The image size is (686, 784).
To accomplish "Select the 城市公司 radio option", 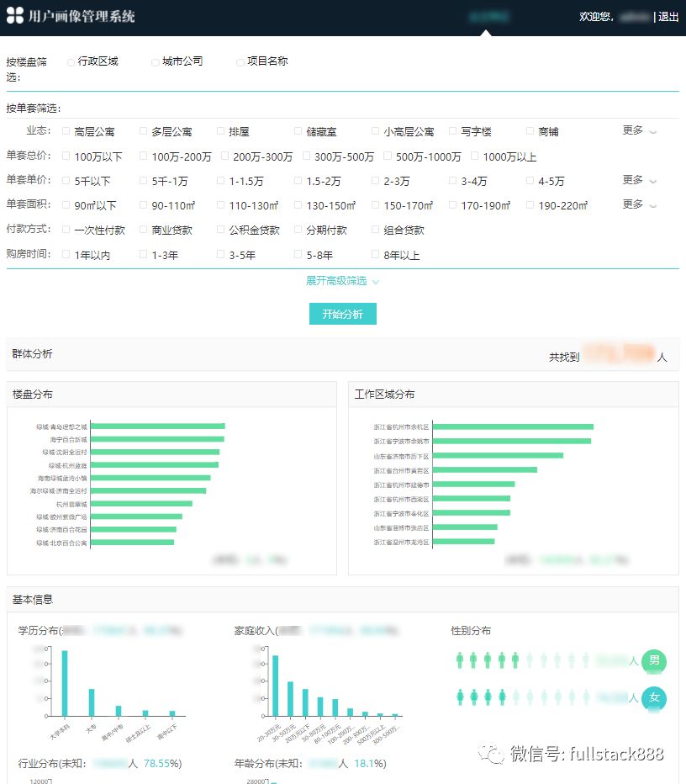I will click(156, 62).
